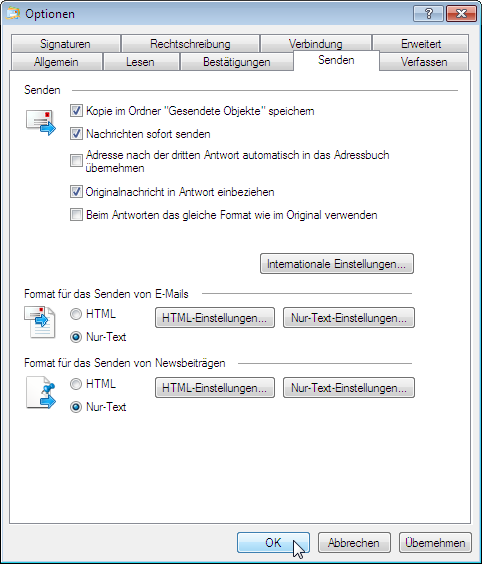
Task: Click the Optionen window title icon
Action: pyautogui.click(x=13, y=14)
